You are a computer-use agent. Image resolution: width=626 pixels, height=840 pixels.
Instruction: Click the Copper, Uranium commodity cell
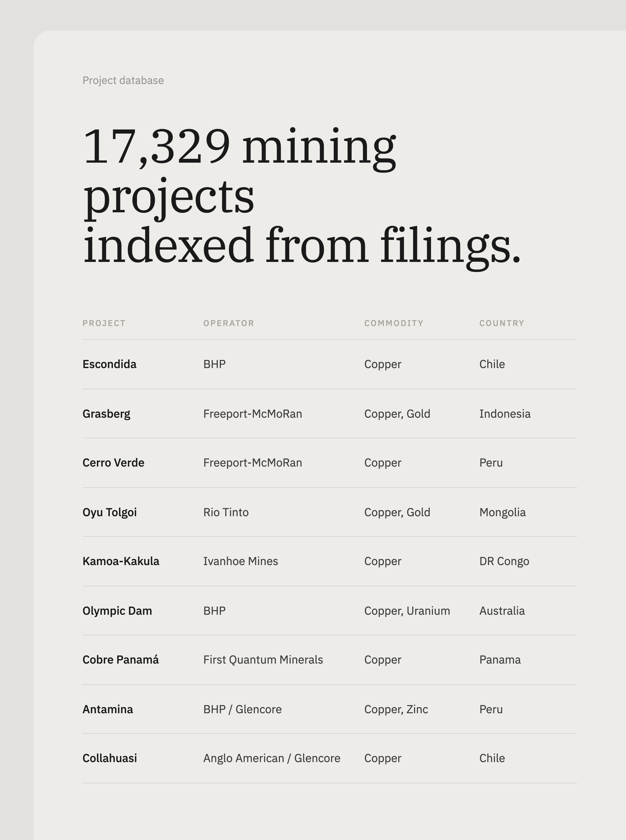[x=407, y=611]
